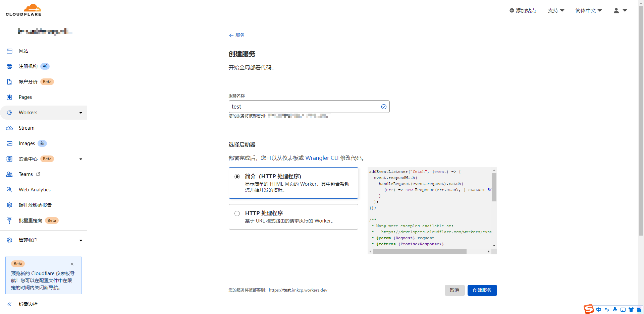Expand the 安全中心 submenu arrow
Screen dimensions: 644x314
(81, 159)
